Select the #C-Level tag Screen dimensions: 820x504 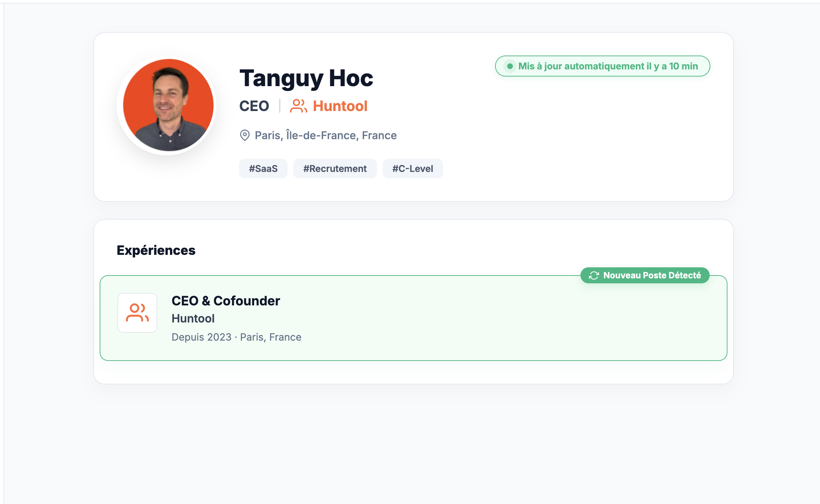tap(412, 169)
